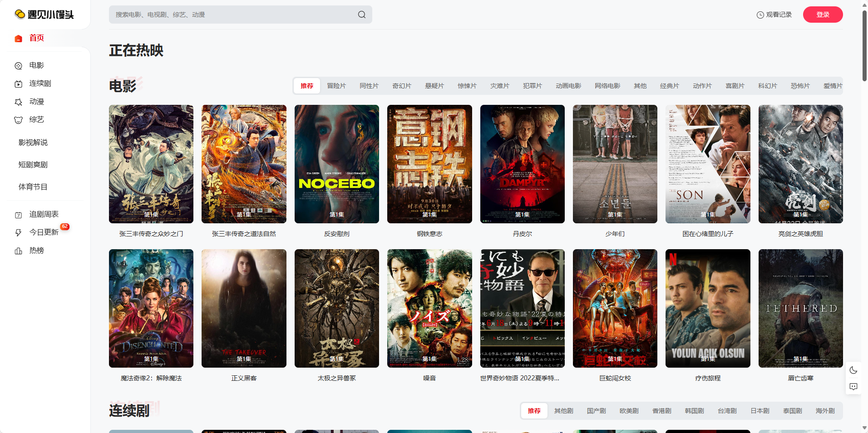Select the 同性片 movie tab
This screenshot has height=433, width=868.
[369, 86]
